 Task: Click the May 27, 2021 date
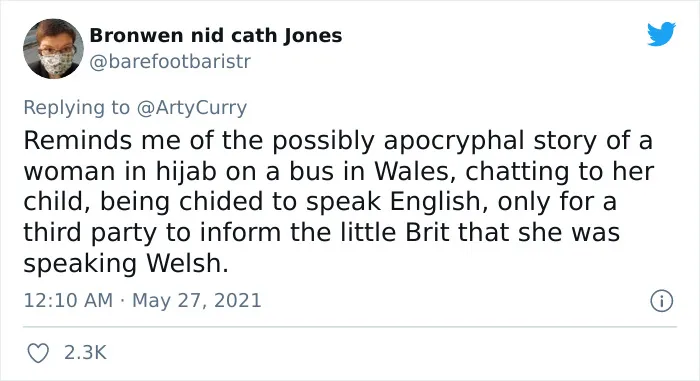tap(196, 300)
